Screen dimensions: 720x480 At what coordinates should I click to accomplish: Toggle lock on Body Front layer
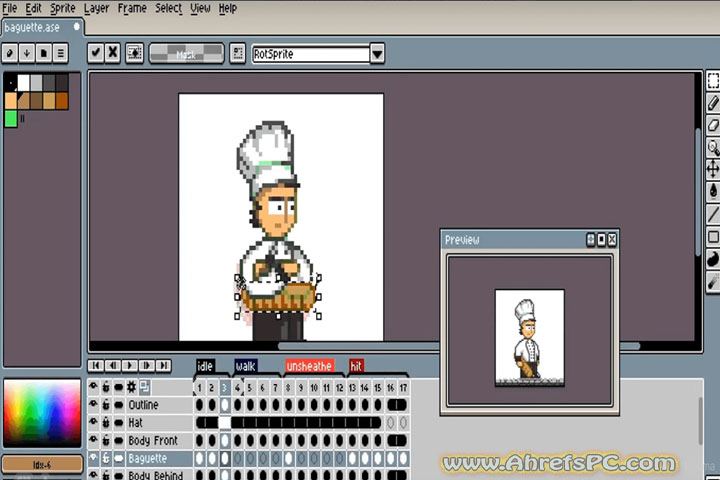click(x=106, y=440)
